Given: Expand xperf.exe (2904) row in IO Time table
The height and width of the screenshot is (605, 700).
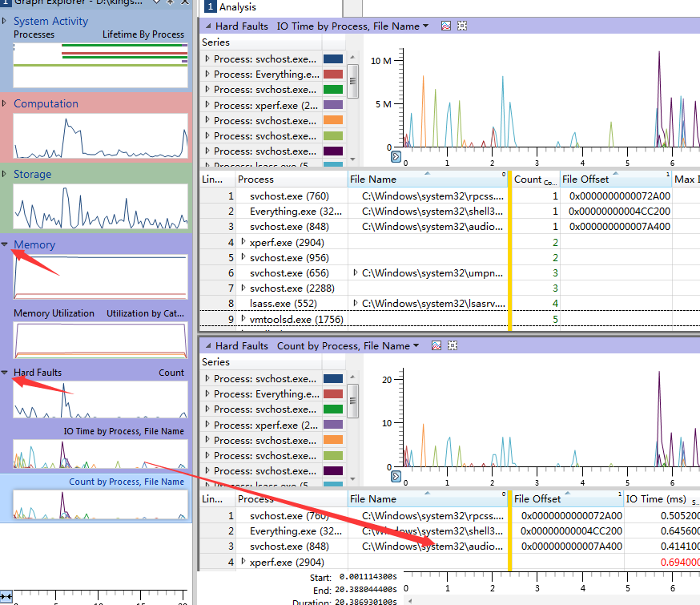Looking at the screenshot, I should (243, 242).
